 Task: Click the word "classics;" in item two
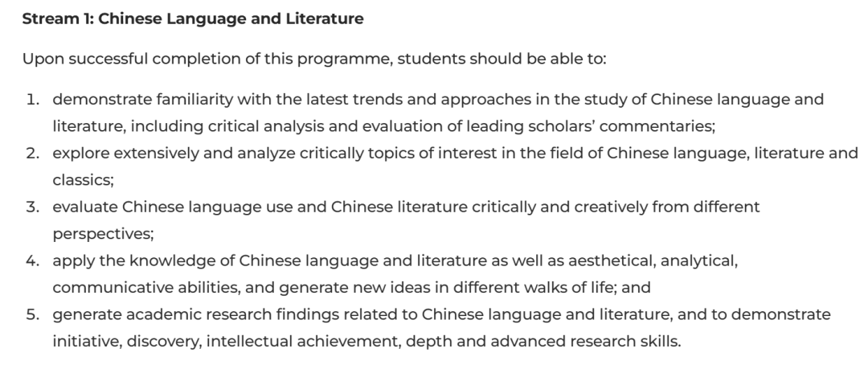click(84, 180)
